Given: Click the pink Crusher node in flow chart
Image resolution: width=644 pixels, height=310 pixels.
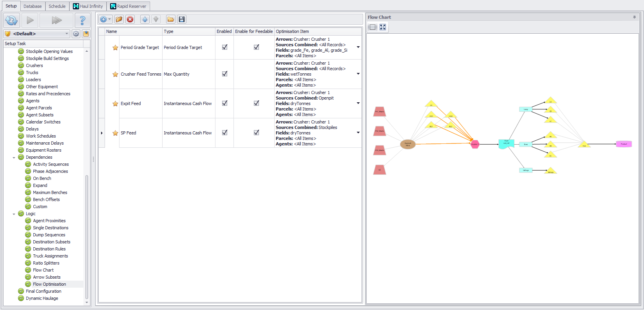Looking at the screenshot, I should click(x=475, y=144).
